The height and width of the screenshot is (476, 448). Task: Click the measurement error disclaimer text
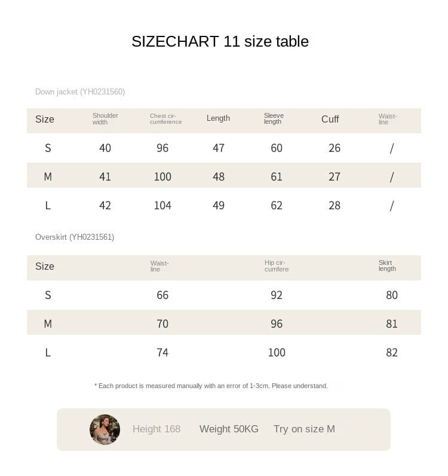tap(211, 386)
